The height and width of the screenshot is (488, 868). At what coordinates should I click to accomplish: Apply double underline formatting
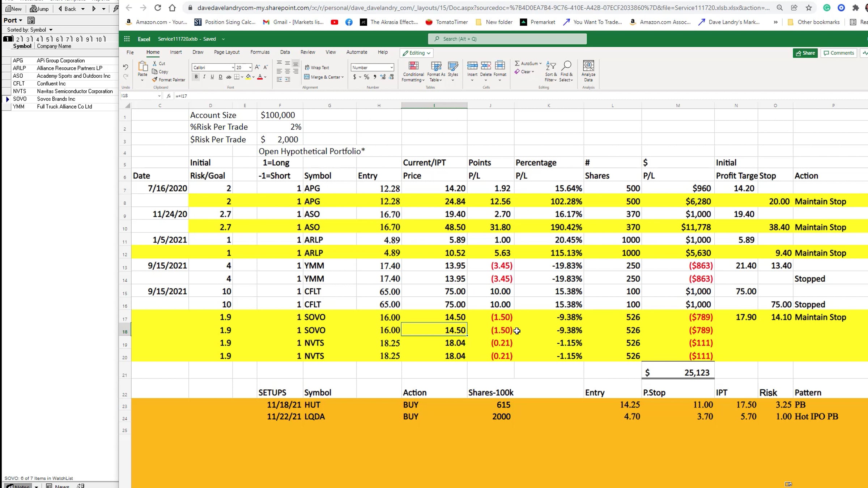point(220,77)
